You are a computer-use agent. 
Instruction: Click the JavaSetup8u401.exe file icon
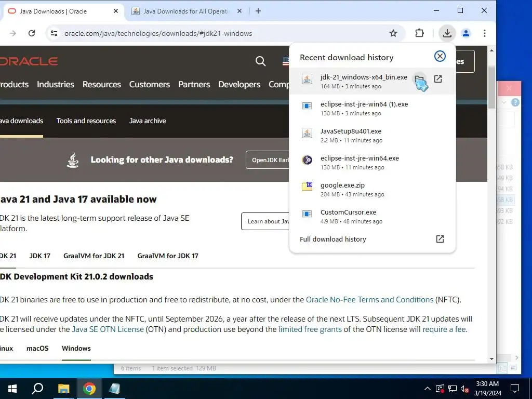tap(307, 133)
